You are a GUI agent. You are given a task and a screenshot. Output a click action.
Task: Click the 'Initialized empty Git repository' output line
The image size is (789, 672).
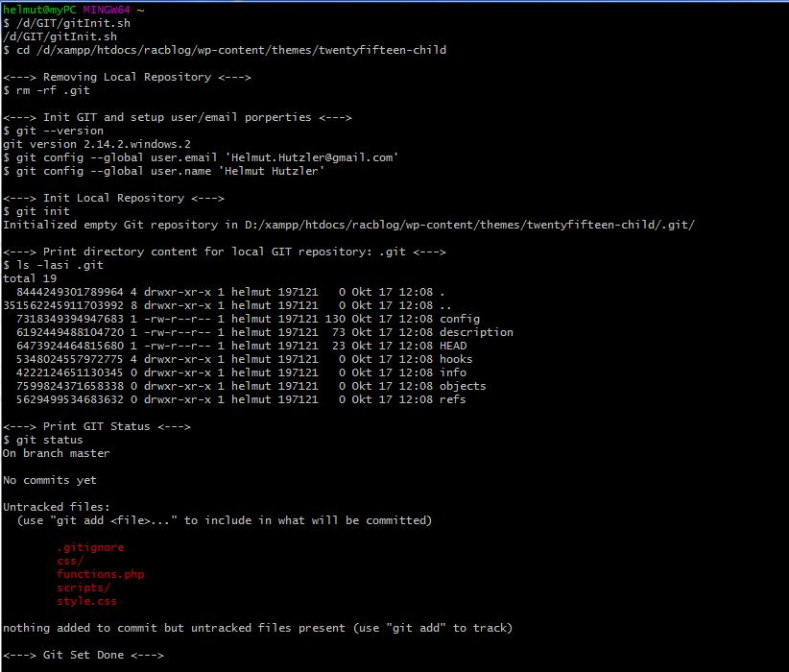pos(348,225)
